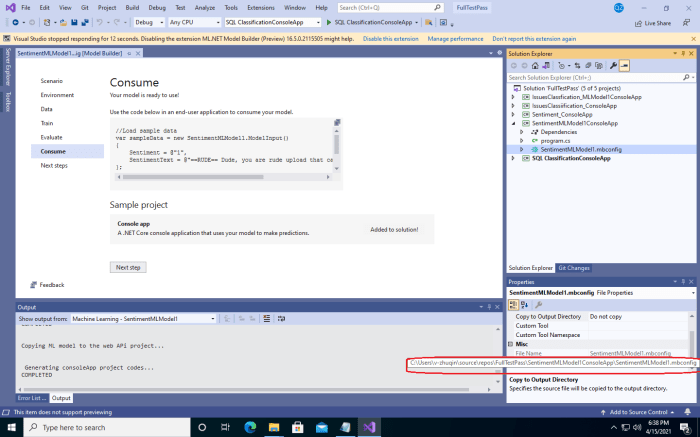
Task: Click the Feedback icon in Model Builder
Action: point(33,285)
